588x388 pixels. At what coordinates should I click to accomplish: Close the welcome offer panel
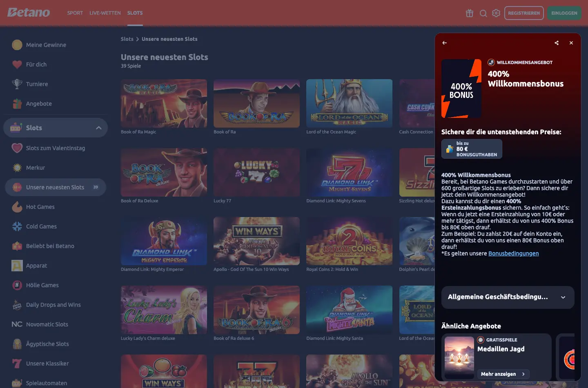[571, 43]
